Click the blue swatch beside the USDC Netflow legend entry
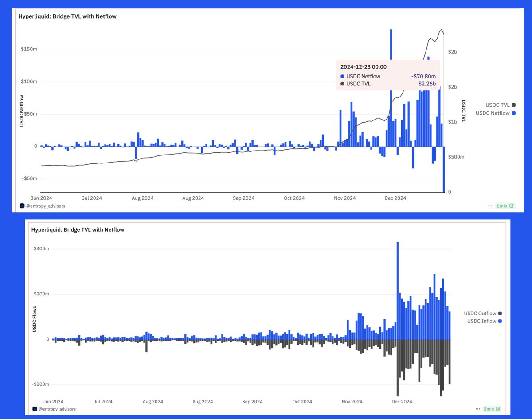The image size is (532, 419). coord(514,113)
